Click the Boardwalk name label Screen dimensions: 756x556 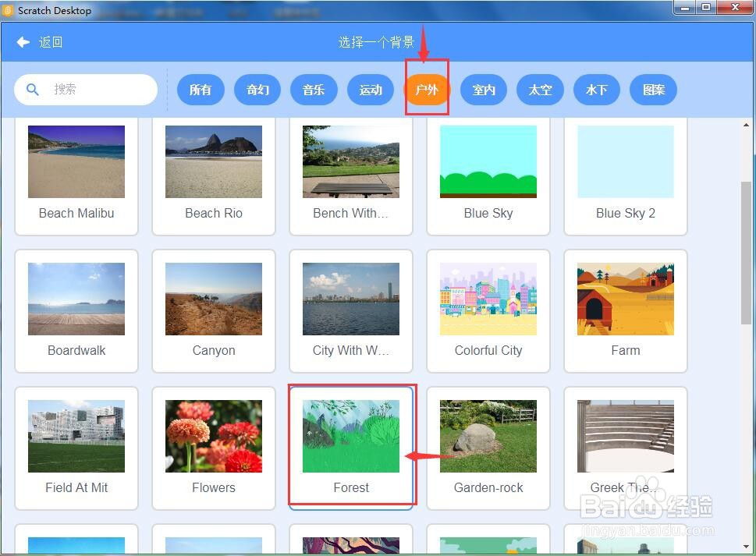pos(76,350)
